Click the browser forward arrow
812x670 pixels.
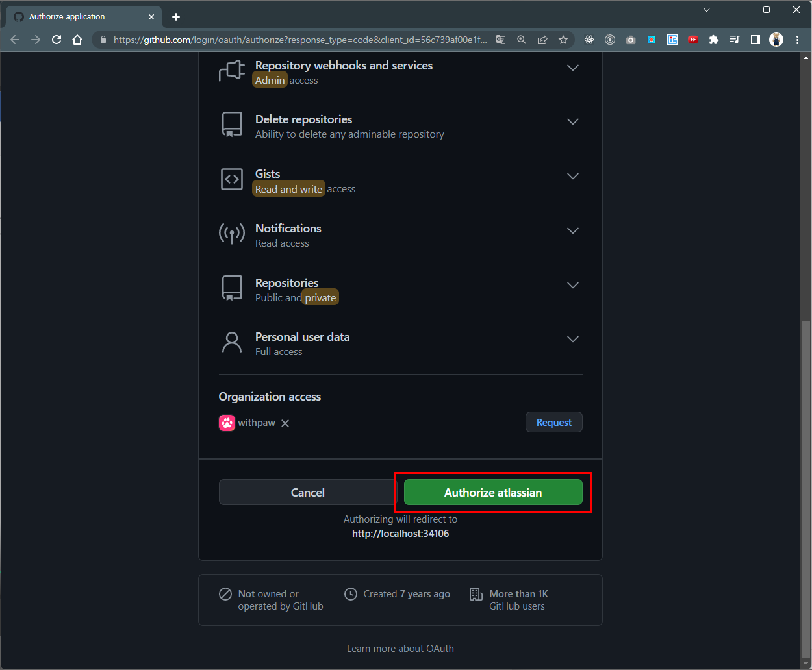(x=36, y=40)
